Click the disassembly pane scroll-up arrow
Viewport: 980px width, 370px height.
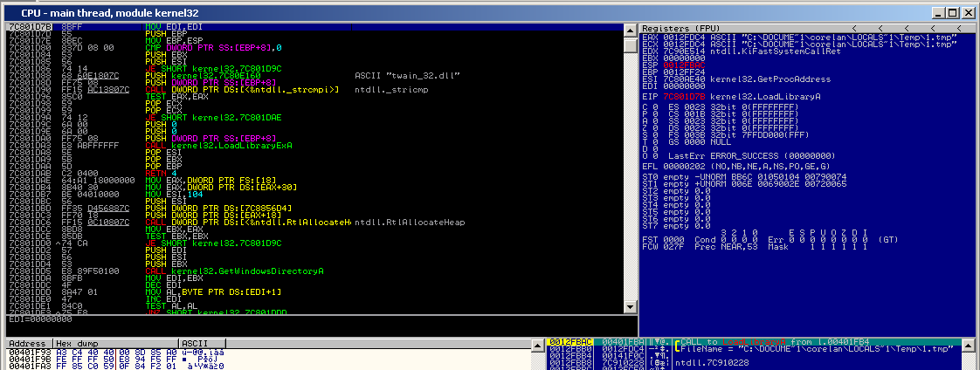[631, 30]
